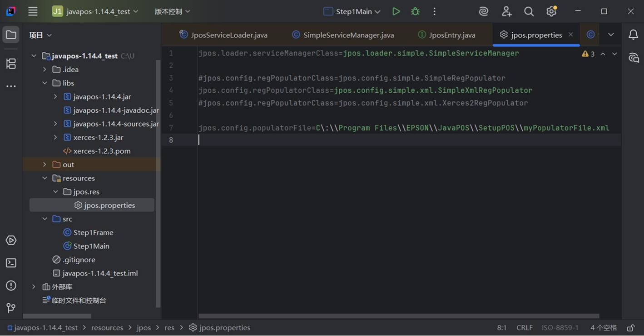Screen dimensions: 644x336
Task: Open the javapos-1.14.4_test project dropdown
Action: tap(95, 11)
